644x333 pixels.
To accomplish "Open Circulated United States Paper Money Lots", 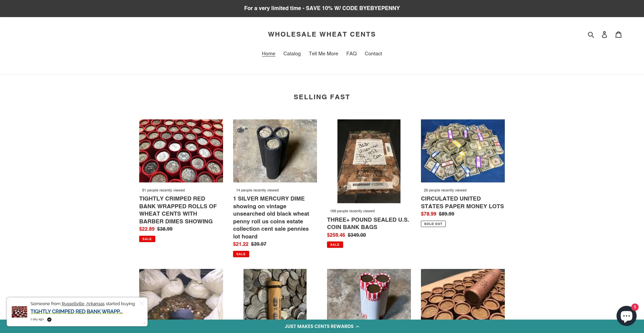I will pos(462,203).
